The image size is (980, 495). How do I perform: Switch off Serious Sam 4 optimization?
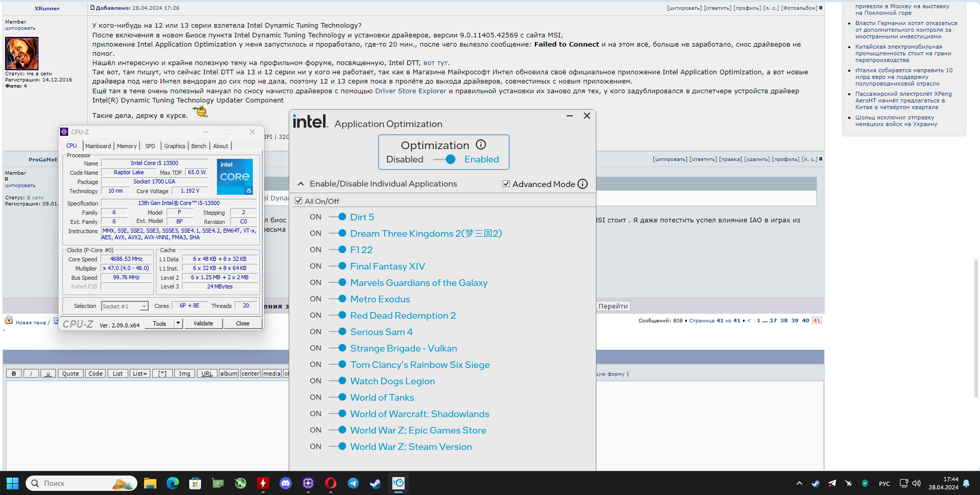point(337,332)
